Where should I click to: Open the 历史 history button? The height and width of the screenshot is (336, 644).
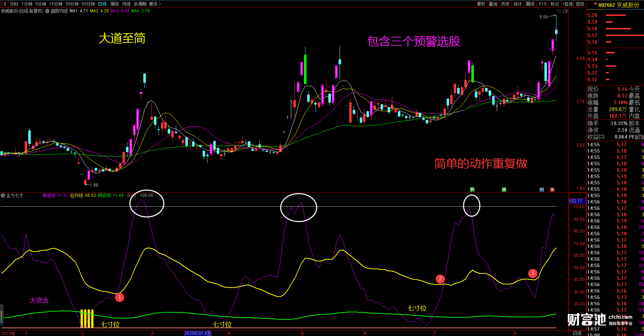pos(506,4)
